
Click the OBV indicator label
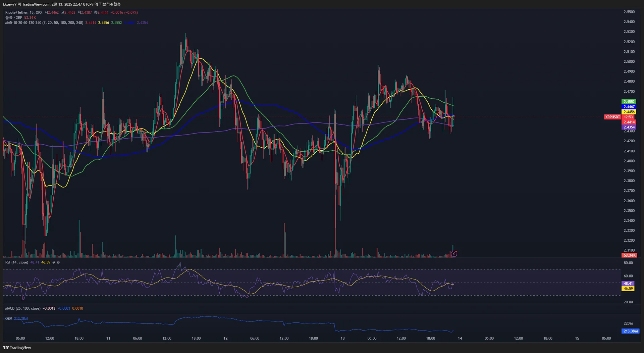point(9,318)
